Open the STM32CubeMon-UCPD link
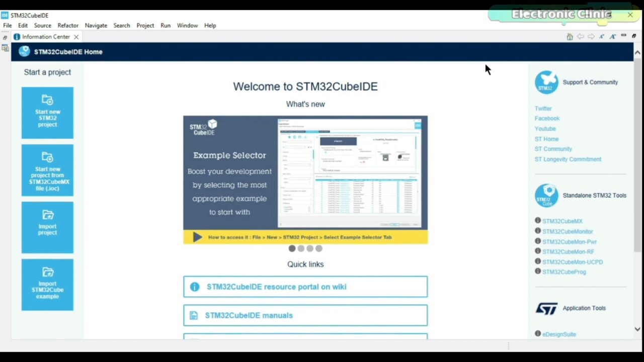Viewport: 644px width, 362px height. [x=572, y=262]
